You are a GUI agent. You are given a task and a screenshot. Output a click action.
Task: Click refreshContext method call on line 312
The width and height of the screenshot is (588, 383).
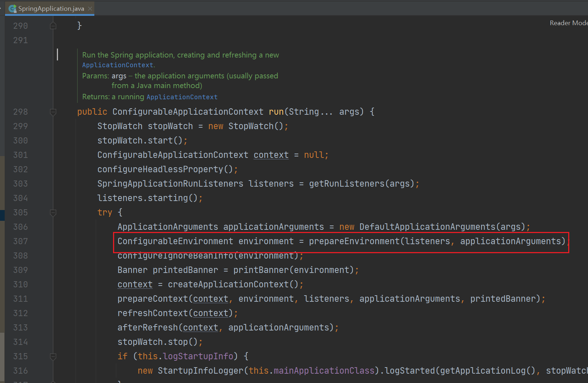(x=153, y=313)
